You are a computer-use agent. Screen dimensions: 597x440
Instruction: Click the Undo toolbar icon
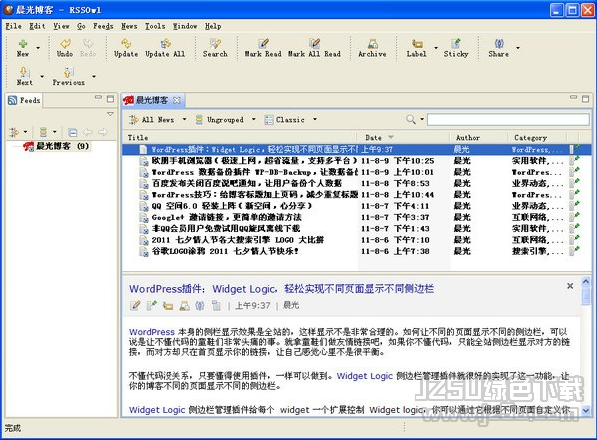click(x=65, y=48)
